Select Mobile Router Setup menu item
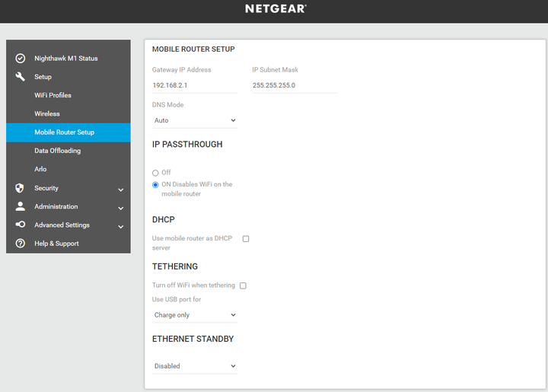Viewport: 548px width, 392px height. (x=68, y=132)
